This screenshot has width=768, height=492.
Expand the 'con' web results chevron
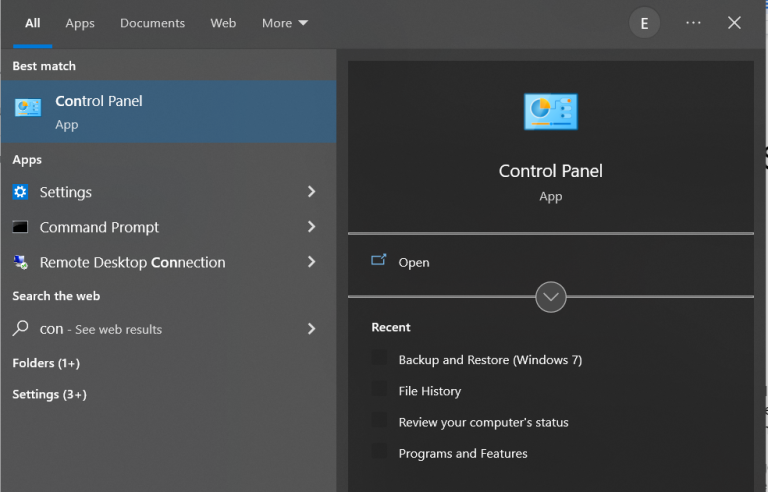tap(312, 328)
